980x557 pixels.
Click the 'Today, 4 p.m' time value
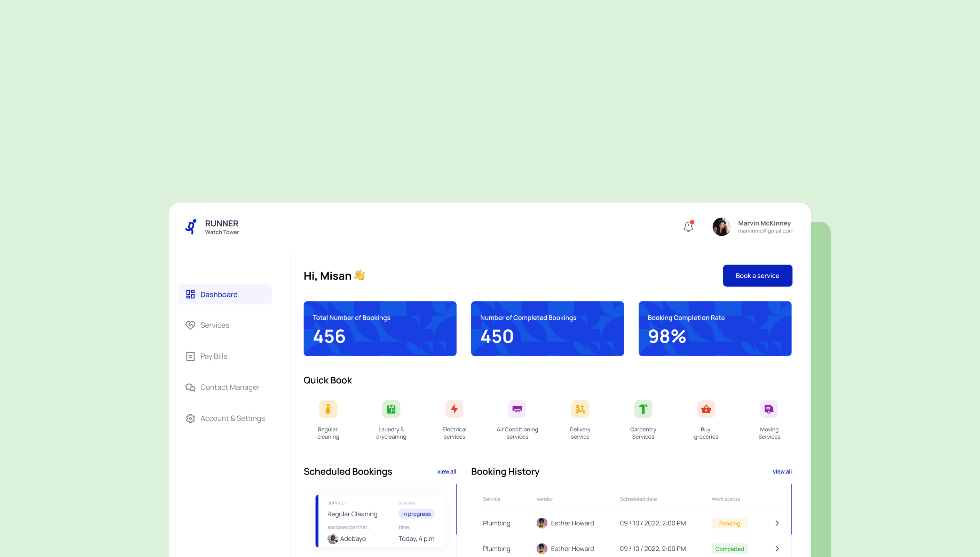416,539
